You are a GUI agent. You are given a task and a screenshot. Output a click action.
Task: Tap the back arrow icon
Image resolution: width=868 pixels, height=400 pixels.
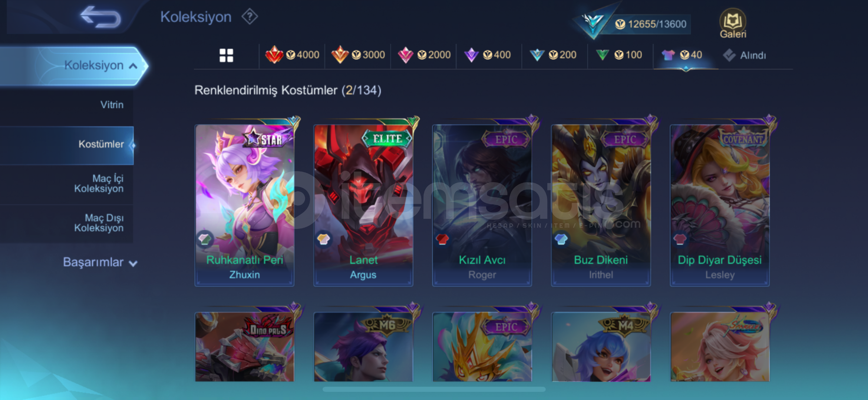point(100,17)
